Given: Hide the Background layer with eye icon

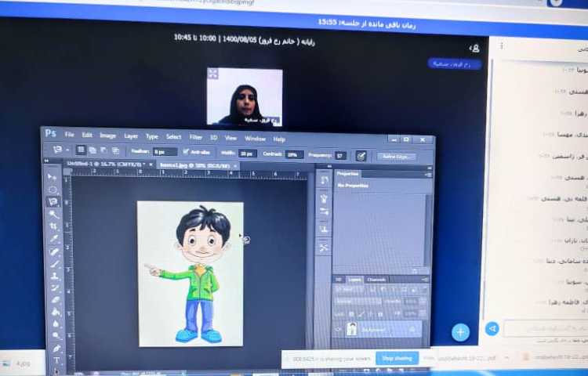Looking at the screenshot, I should (x=339, y=330).
